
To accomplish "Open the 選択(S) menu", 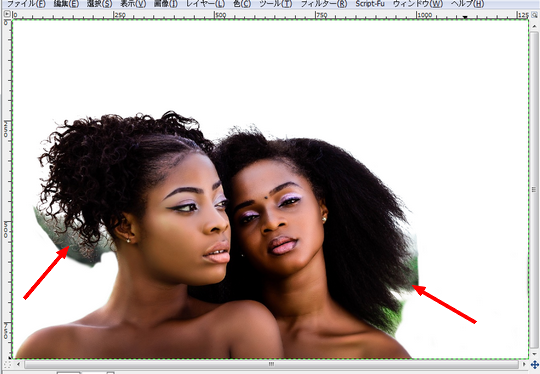I will [100, 4].
